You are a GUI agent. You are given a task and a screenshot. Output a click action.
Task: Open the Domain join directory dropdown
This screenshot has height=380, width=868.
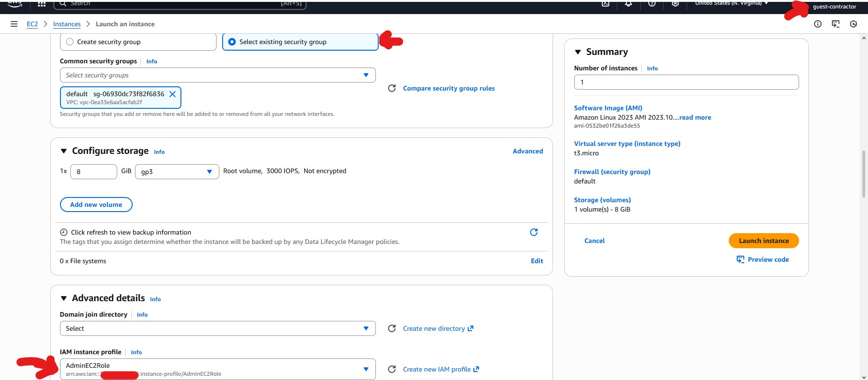click(x=217, y=328)
